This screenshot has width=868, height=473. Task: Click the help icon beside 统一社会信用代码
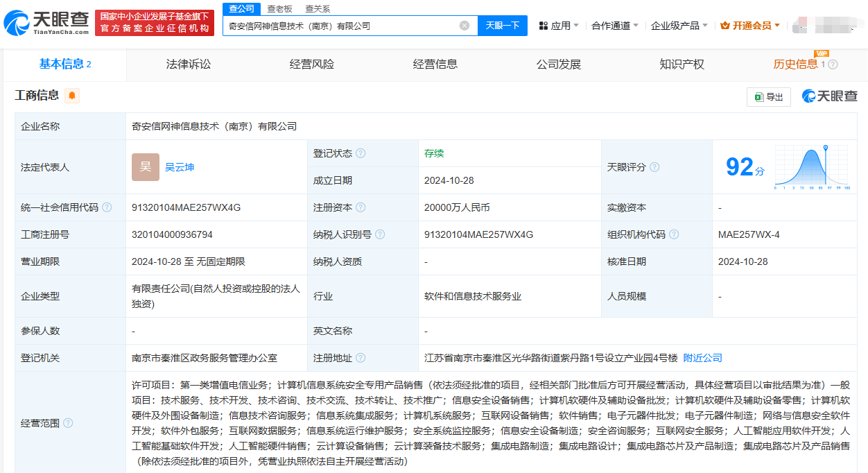tap(107, 207)
